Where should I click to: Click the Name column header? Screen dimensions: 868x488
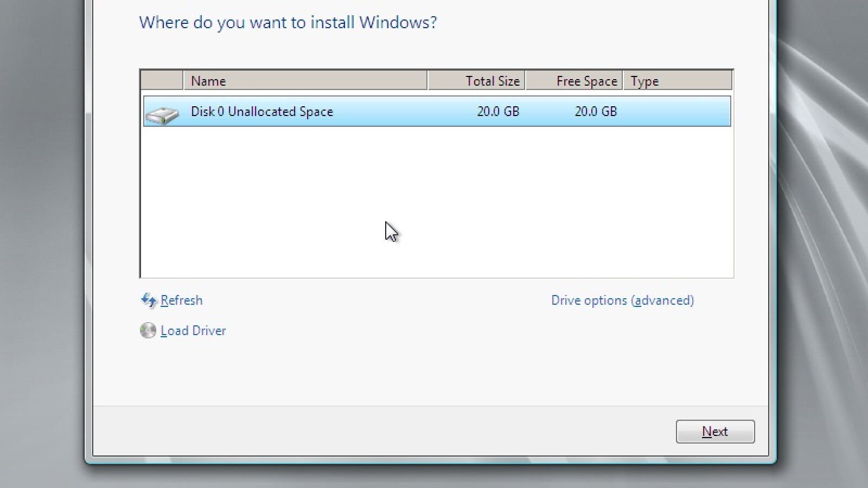click(208, 80)
